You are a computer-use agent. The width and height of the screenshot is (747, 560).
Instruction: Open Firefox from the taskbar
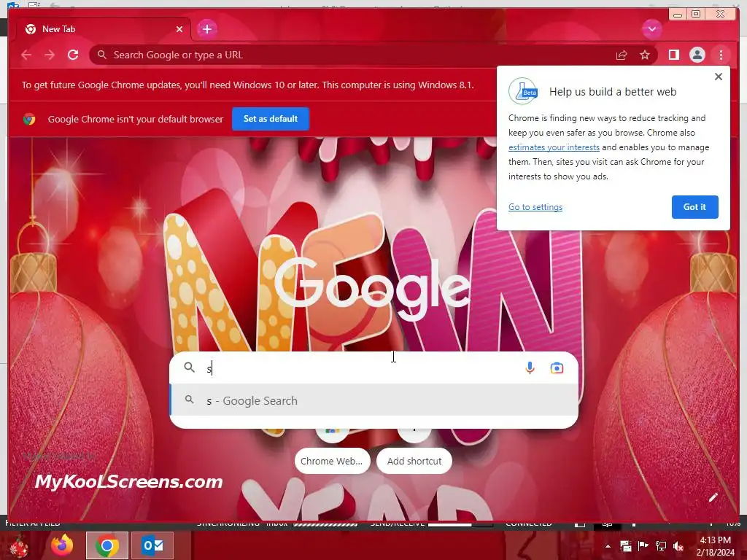63,545
